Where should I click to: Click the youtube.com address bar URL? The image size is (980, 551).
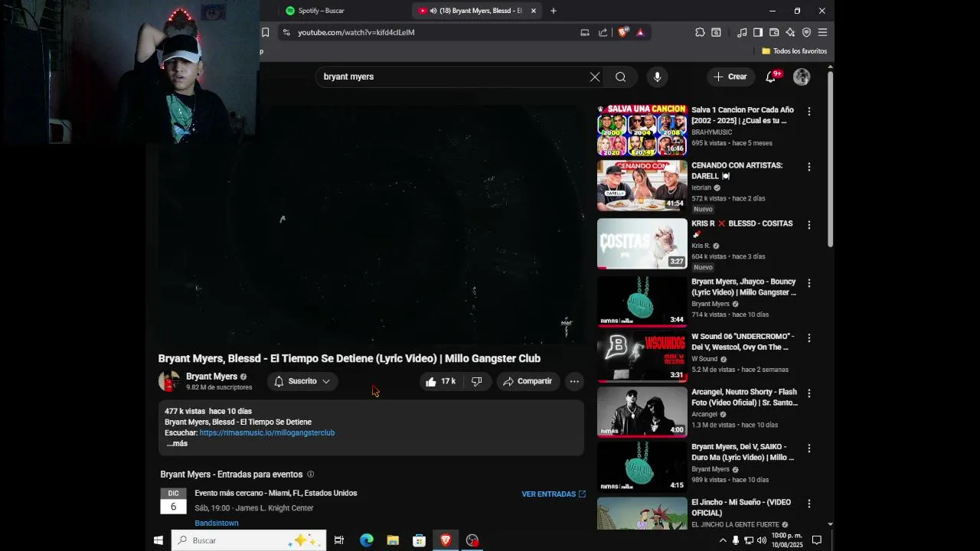coord(356,32)
